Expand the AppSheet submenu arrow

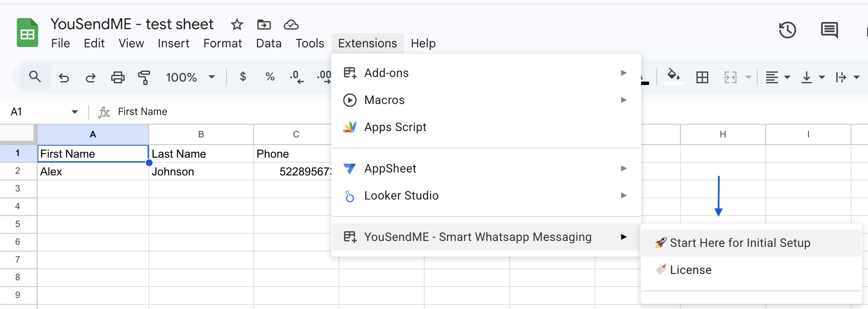[623, 168]
